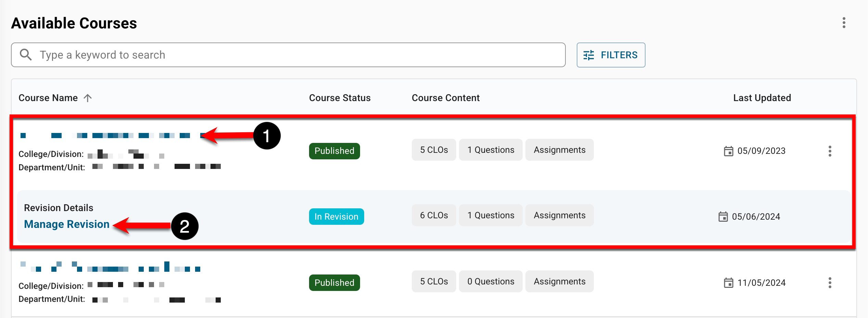
Task: Click the Manage Revision link
Action: click(67, 224)
